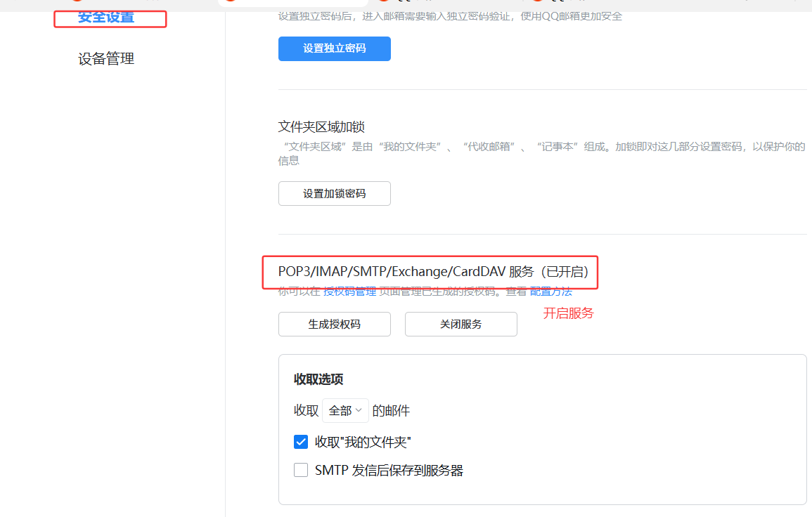This screenshot has height=517, width=812.
Task: Click the 关闭服务 button
Action: click(461, 324)
